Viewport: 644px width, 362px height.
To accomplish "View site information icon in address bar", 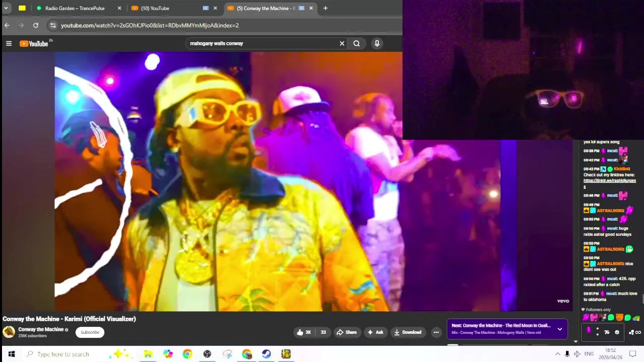I will click(x=53, y=25).
